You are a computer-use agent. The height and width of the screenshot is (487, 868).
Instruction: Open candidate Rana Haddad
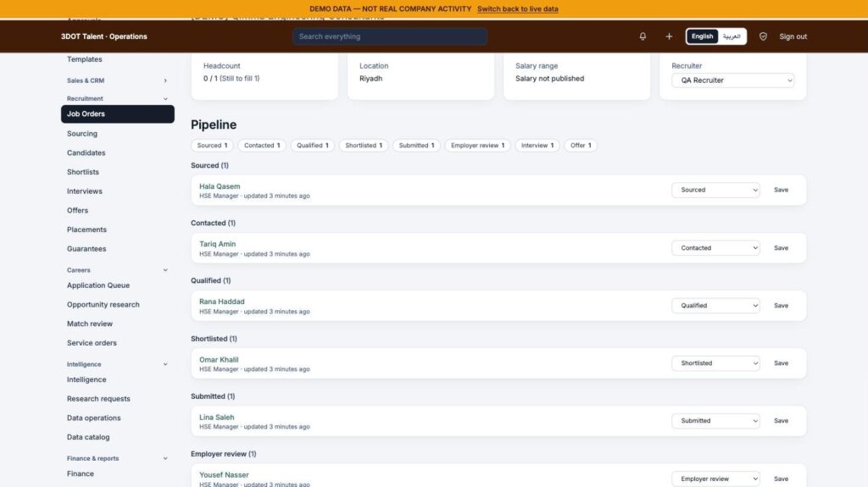(x=222, y=302)
